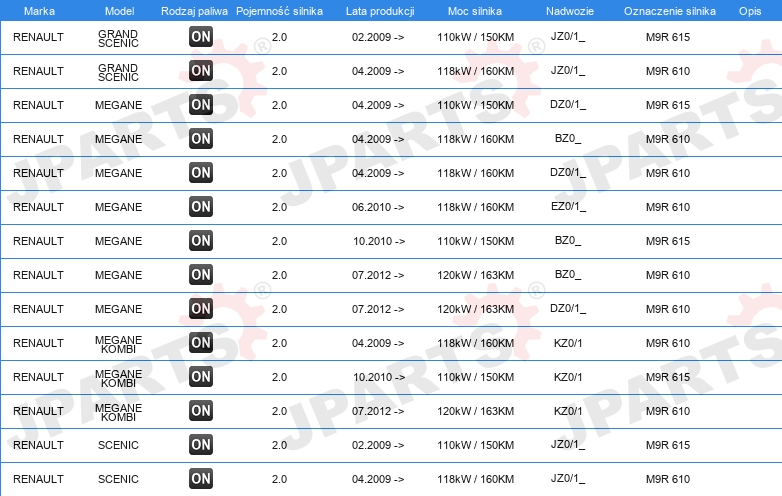The image size is (782, 496).
Task: Click 110kW / 150KM in Megane Kombi row
Action: 476,377
